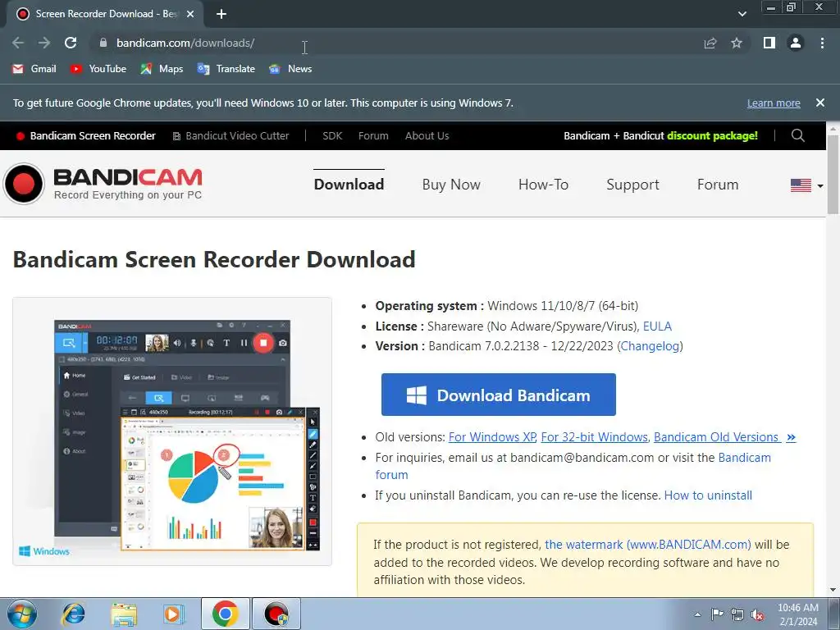The width and height of the screenshot is (840, 630).
Task: Click Bandicam Screen Recorder in top bar
Action: tap(86, 136)
